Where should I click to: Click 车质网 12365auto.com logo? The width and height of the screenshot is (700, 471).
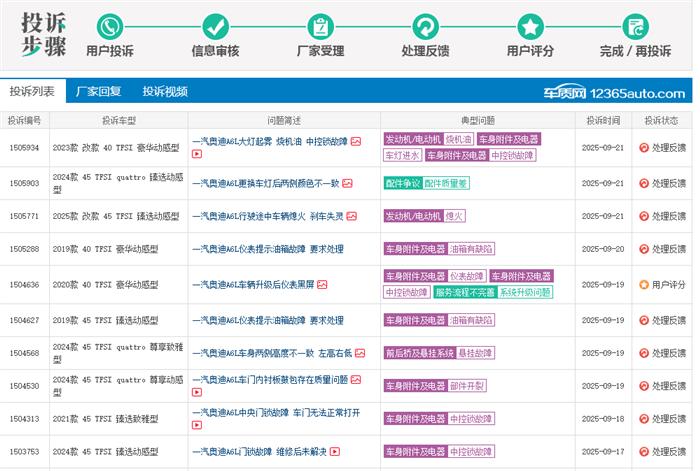[614, 93]
